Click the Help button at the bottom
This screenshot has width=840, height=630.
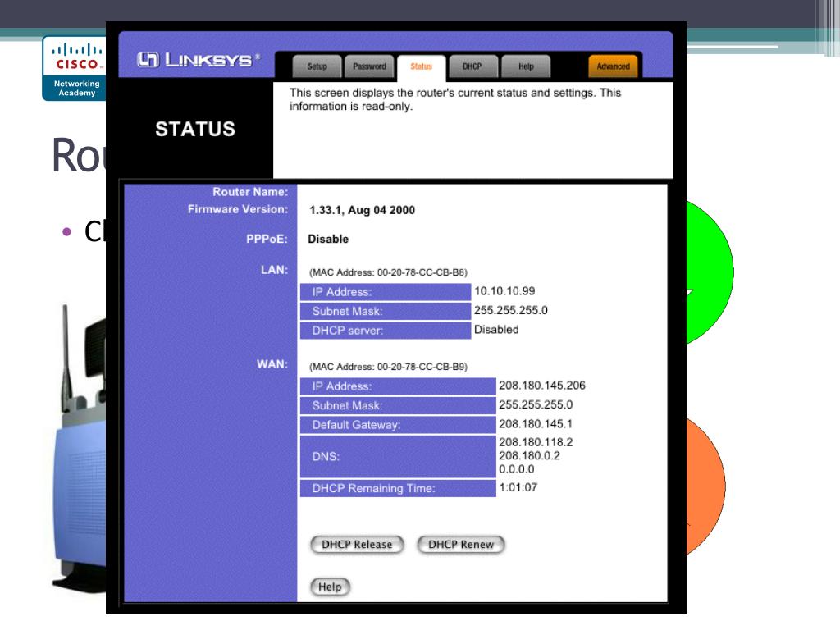coord(330,587)
